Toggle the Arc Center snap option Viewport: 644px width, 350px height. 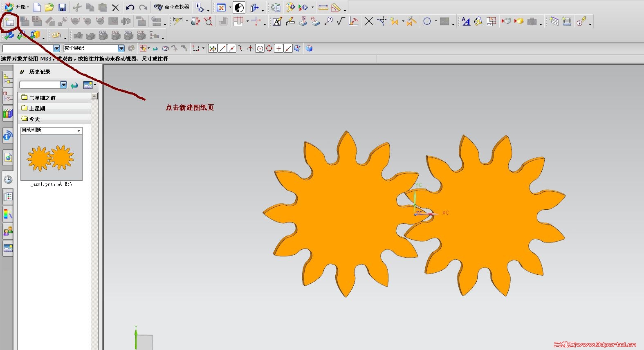pos(260,49)
